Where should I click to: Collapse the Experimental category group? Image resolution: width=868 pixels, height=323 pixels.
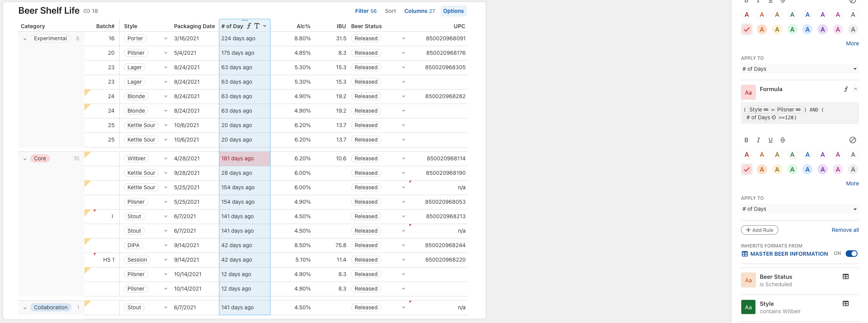(x=25, y=39)
